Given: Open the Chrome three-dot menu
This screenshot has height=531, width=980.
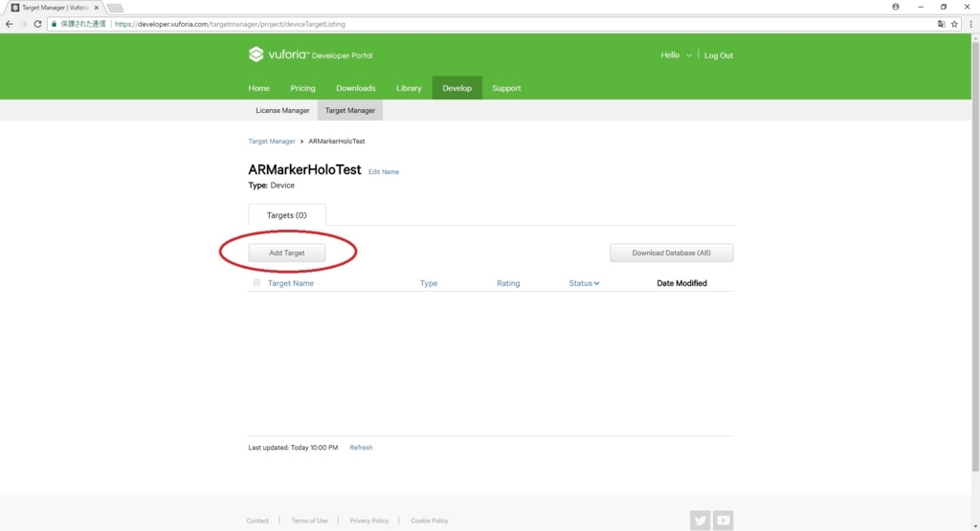Looking at the screenshot, I should (x=970, y=24).
